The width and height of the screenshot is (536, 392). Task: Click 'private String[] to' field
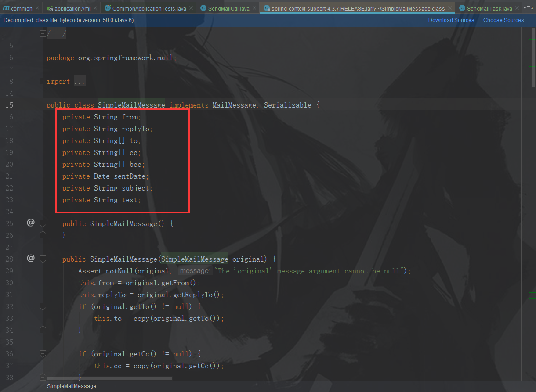tap(101, 140)
